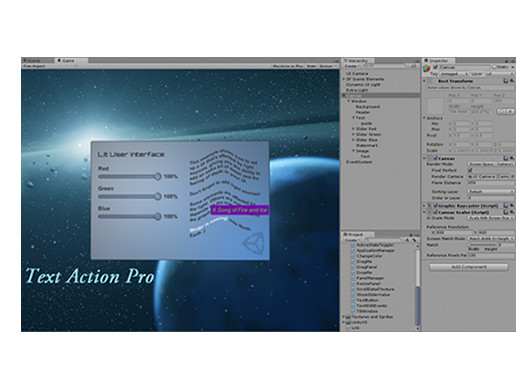Click the Add Component button

coord(469,267)
